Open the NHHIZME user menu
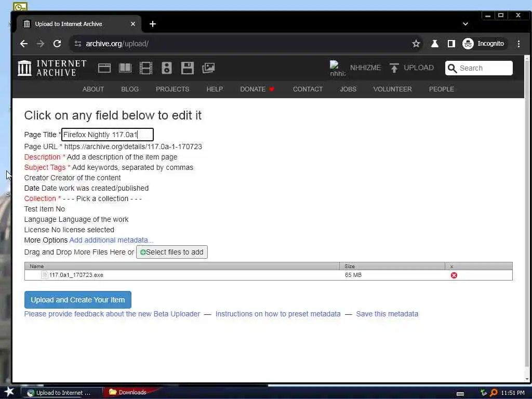This screenshot has width=532, height=399. pos(365,68)
